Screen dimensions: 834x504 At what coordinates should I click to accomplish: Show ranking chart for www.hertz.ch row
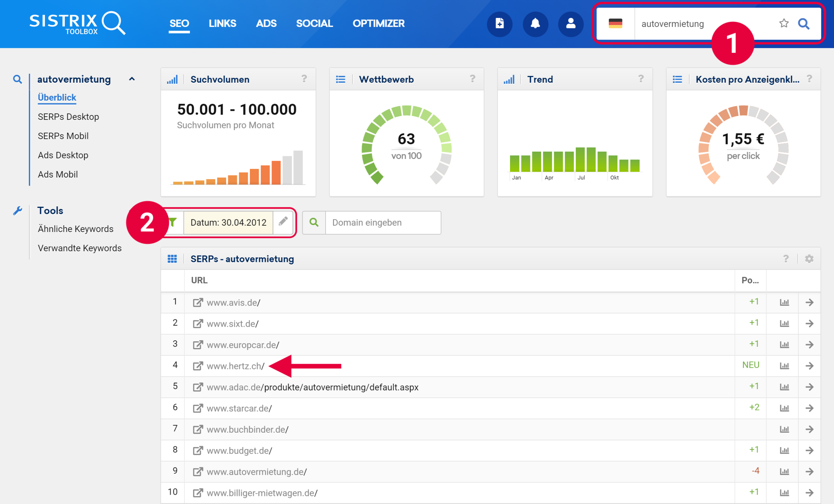coord(784,366)
